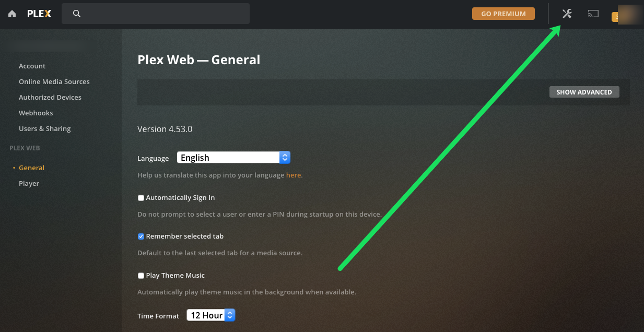Focus the search input field
Image resolution: width=644 pixels, height=332 pixels.
click(x=156, y=14)
